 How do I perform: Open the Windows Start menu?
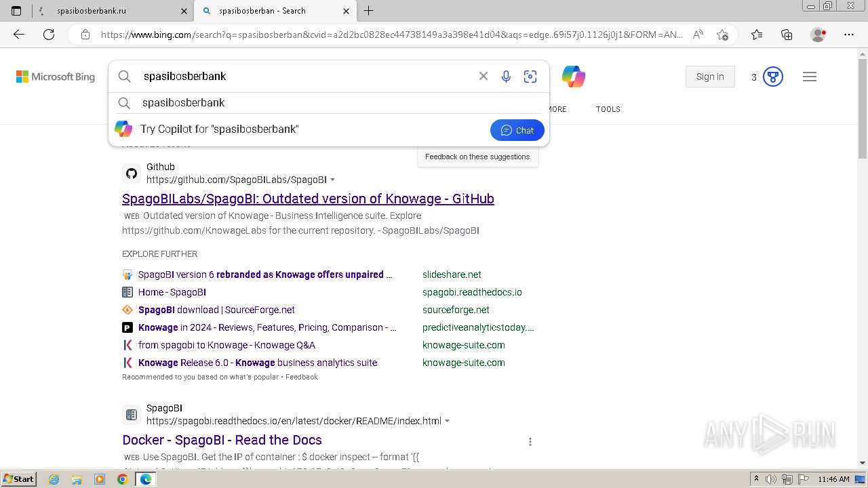pyautogui.click(x=18, y=479)
